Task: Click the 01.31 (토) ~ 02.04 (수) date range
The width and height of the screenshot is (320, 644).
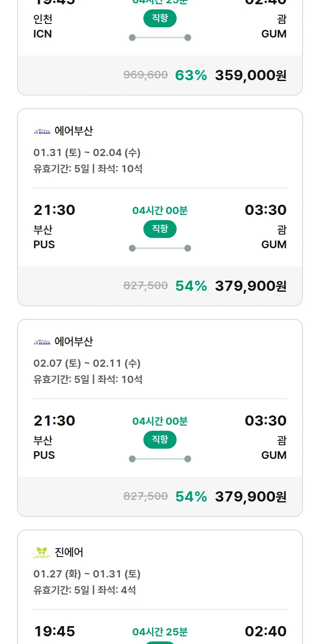Action: (87, 153)
